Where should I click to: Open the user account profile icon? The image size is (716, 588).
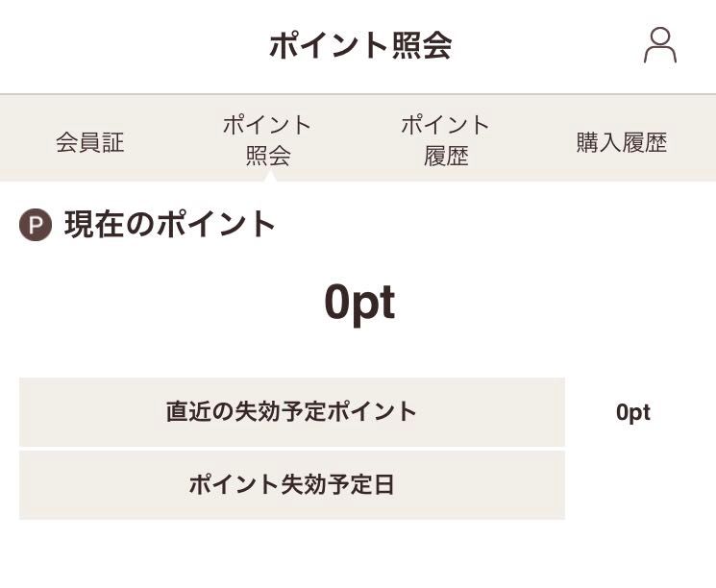(x=660, y=45)
